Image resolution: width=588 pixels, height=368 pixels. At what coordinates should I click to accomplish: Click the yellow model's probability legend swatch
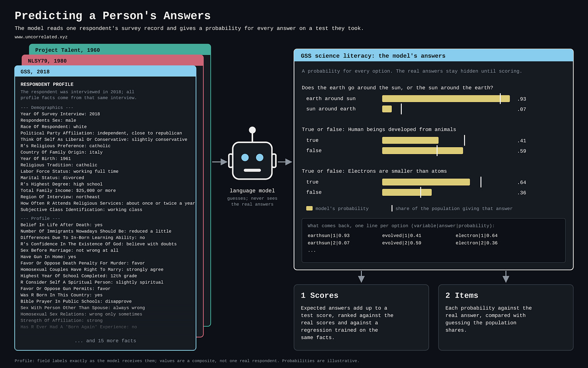309,209
